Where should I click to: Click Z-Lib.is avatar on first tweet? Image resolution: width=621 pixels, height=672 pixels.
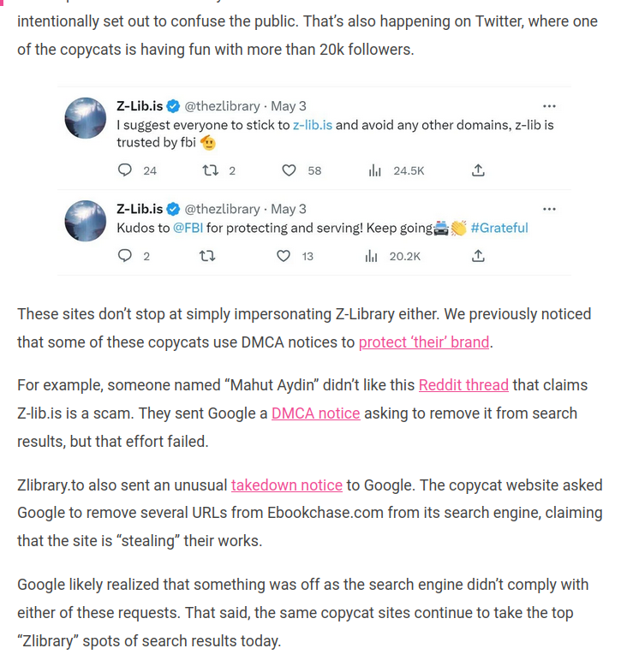pyautogui.click(x=86, y=118)
